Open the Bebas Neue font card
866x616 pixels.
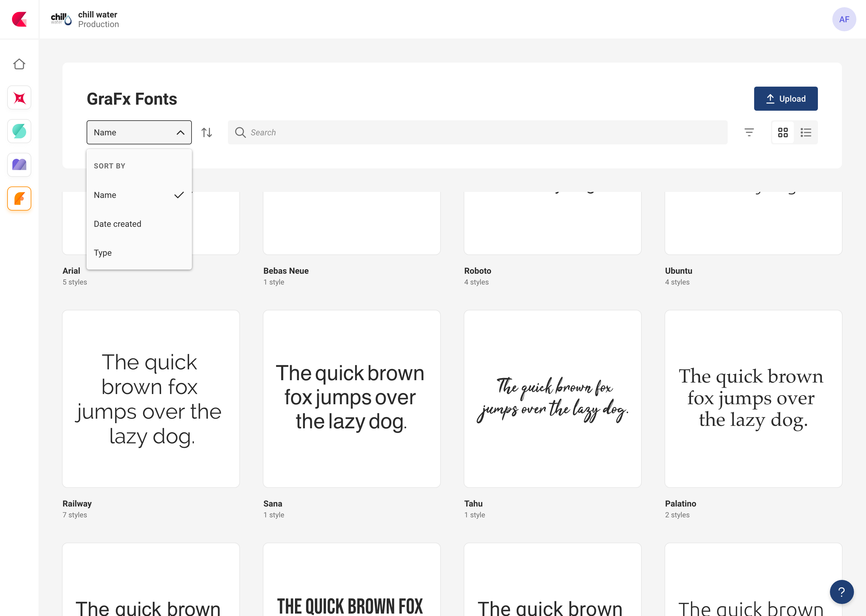pos(352,223)
